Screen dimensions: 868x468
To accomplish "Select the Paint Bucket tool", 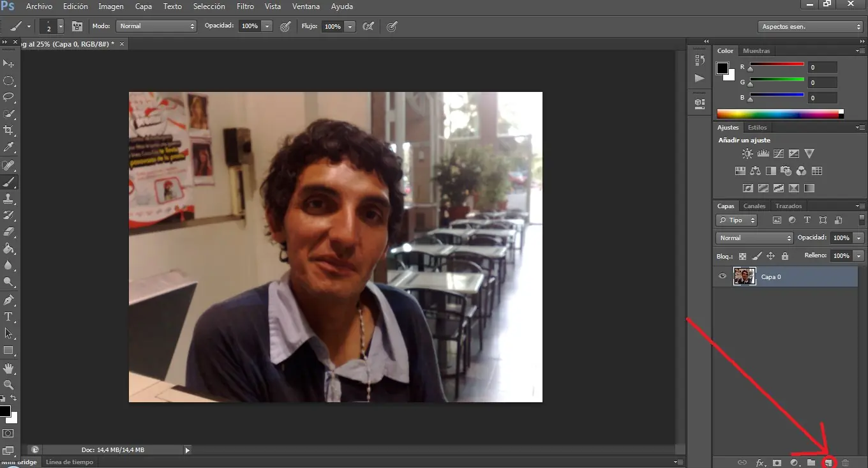I will coord(9,248).
